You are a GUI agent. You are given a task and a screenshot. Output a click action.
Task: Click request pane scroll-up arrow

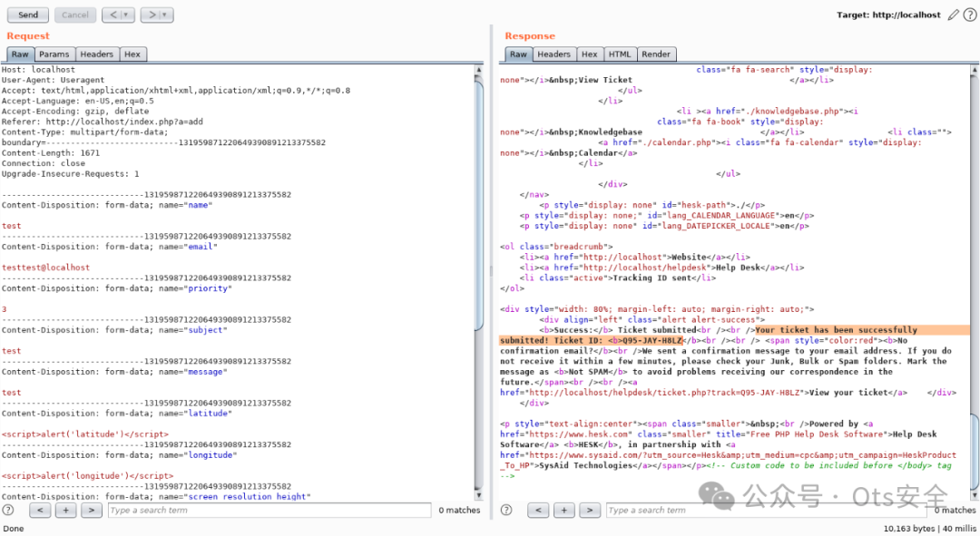click(479, 70)
